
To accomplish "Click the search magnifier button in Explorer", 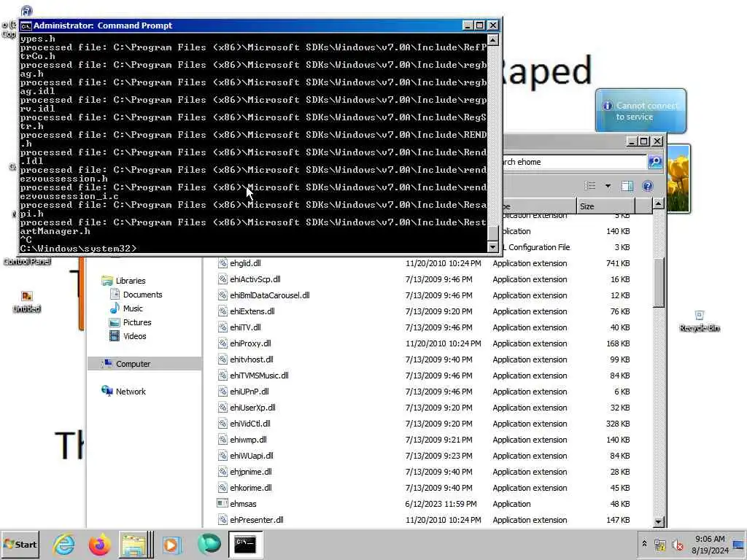I will coord(655,162).
